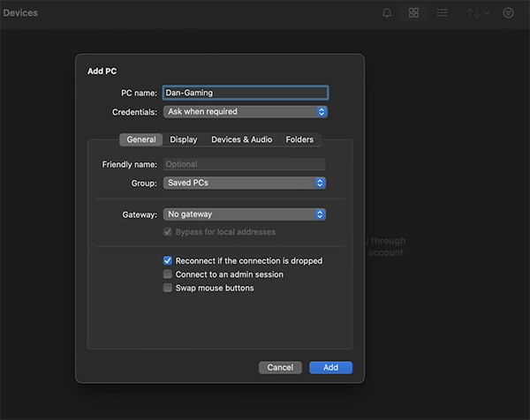Open the Group dropdown showing Saved PCs

[245, 183]
